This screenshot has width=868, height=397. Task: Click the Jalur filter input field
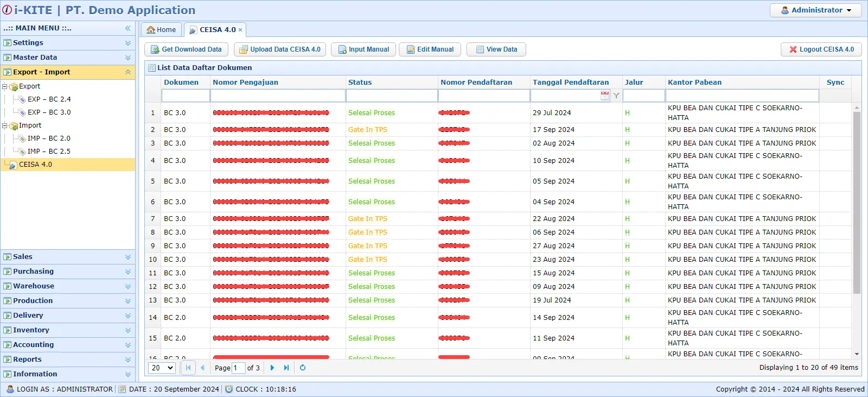tap(644, 96)
